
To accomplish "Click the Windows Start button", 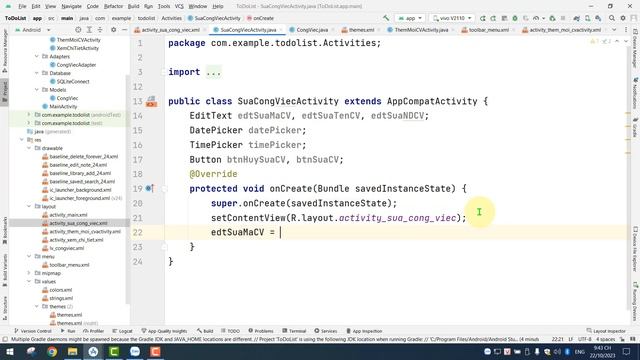I will point(9,351).
